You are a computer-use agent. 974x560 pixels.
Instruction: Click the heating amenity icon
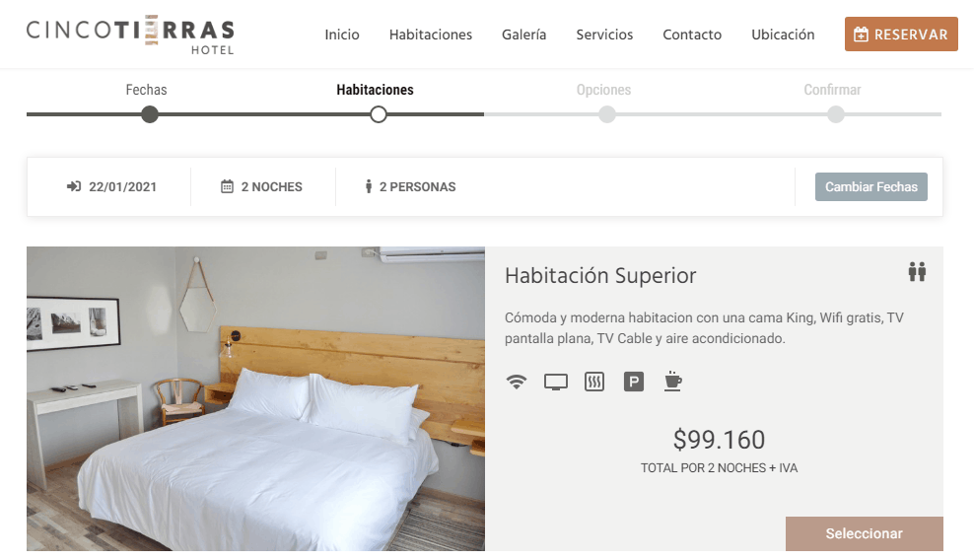pyautogui.click(x=594, y=382)
